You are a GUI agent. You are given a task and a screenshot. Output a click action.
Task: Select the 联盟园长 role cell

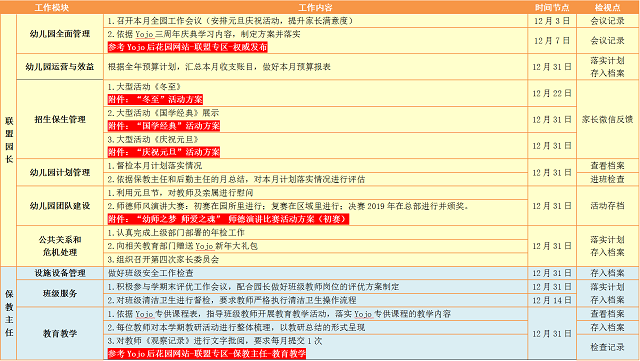(9, 140)
